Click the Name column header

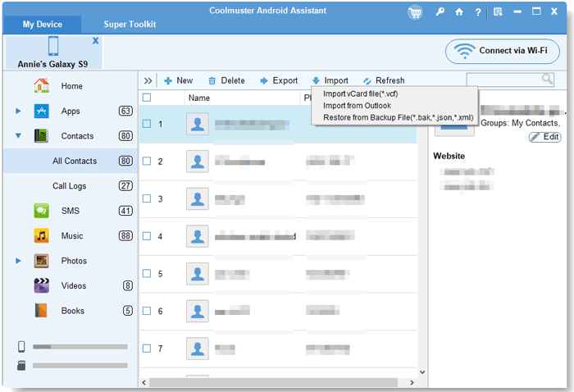[x=199, y=98]
